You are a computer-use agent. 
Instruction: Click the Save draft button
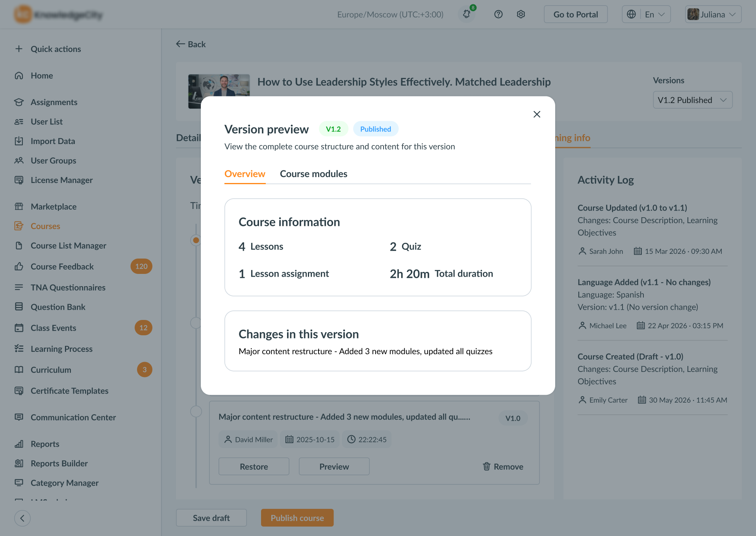[211, 518]
